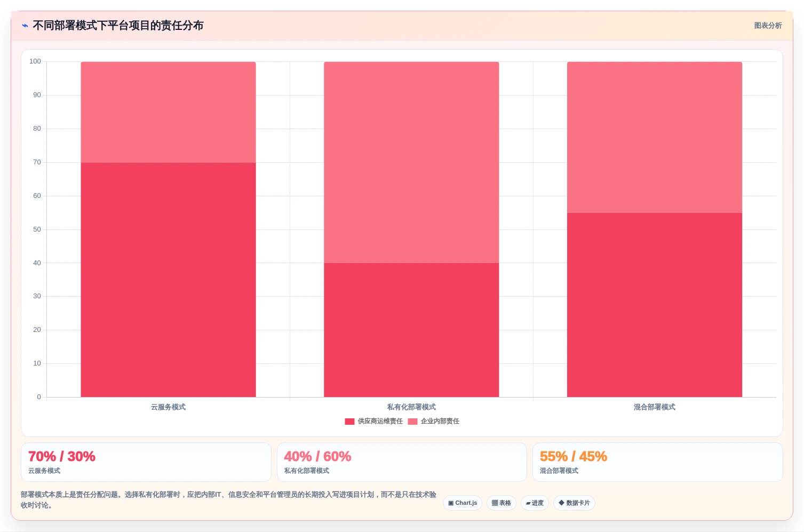Click the y-axis value 50

tap(37, 229)
